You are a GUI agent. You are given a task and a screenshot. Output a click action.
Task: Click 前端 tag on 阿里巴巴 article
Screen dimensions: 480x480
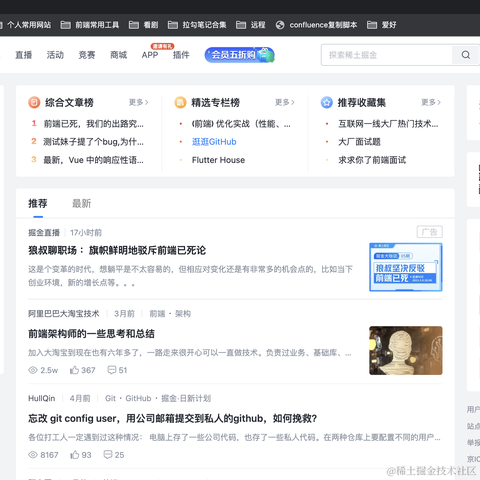coord(157,314)
